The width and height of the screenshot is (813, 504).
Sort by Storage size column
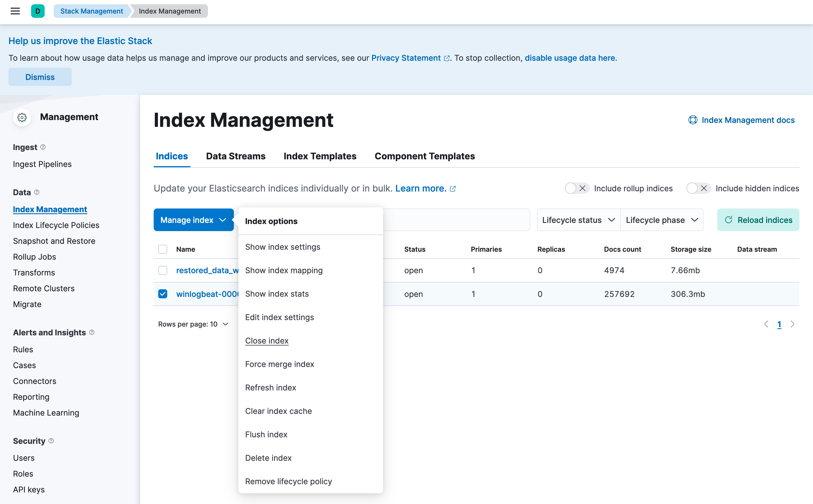click(691, 249)
